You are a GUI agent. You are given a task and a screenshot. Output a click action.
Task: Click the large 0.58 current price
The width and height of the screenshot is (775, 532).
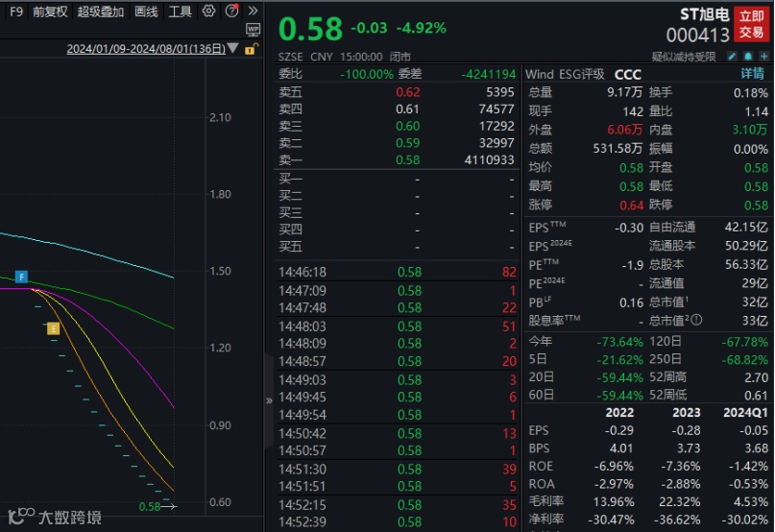click(310, 29)
